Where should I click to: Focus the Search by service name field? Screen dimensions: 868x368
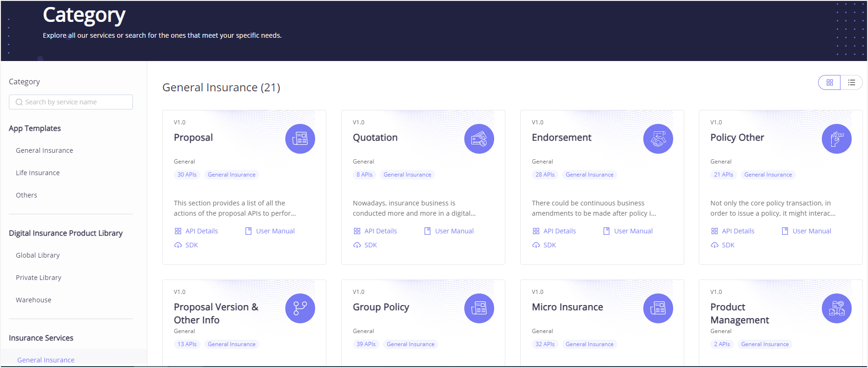[71, 102]
